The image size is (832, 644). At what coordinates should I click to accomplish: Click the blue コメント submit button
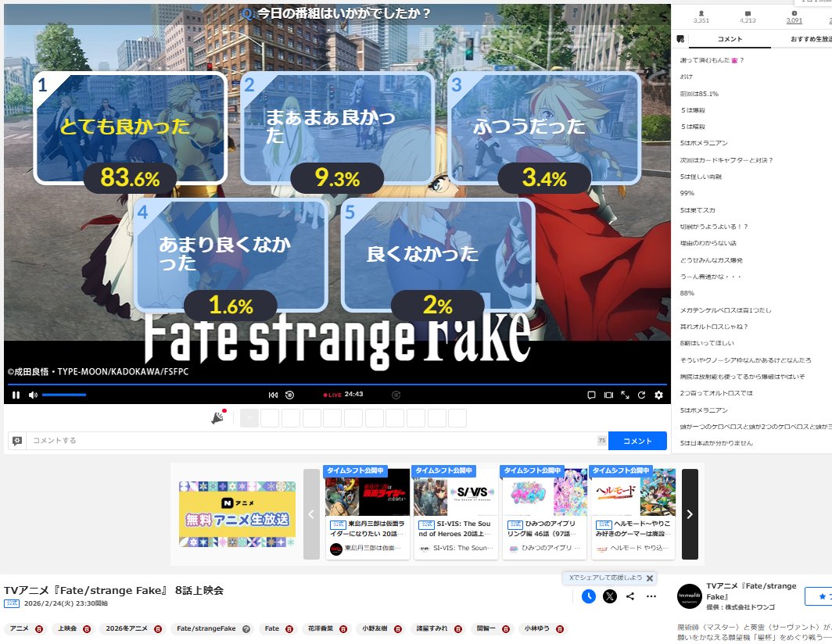(637, 441)
